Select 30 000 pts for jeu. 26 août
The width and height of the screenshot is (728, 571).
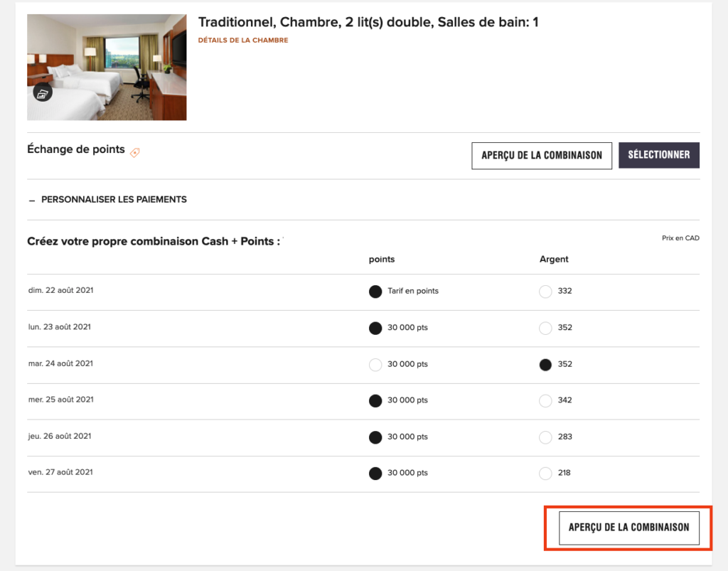pyautogui.click(x=375, y=437)
